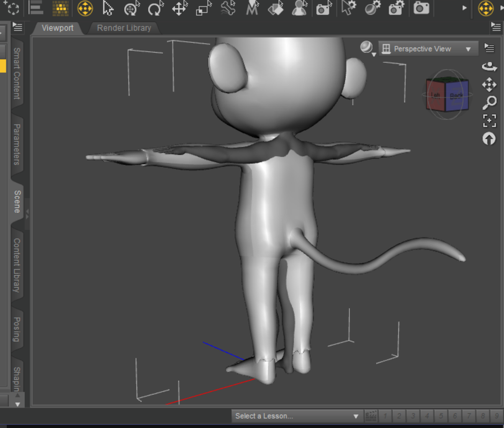Click the lesson clapperboard icon
504x428 pixels.
(371, 416)
